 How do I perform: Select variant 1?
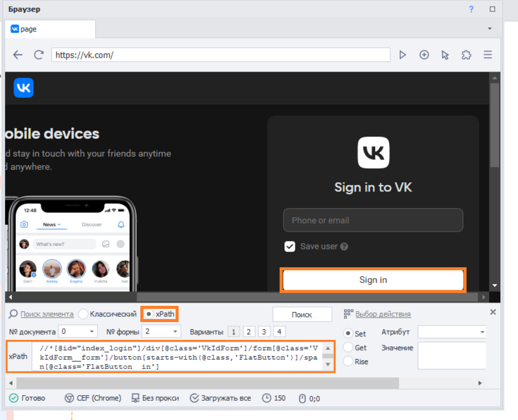[234, 332]
